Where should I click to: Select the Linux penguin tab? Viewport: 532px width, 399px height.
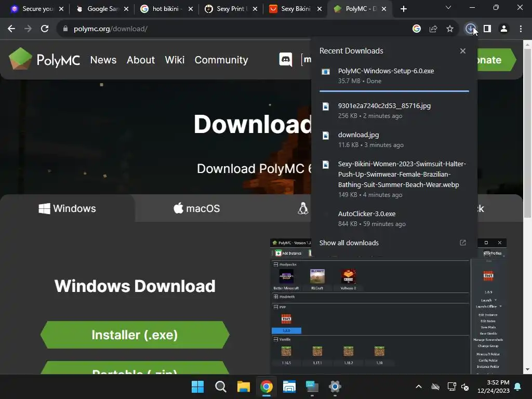[x=303, y=208]
